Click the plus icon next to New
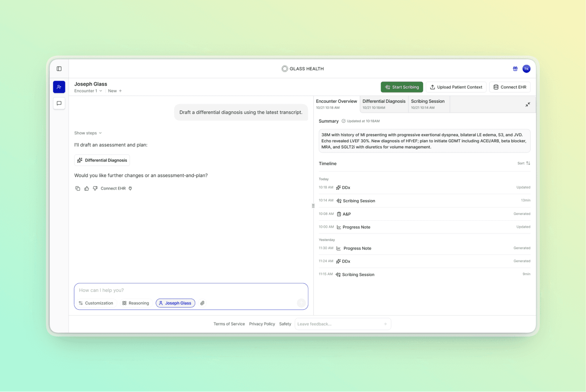The height and width of the screenshot is (392, 586). tap(120, 91)
